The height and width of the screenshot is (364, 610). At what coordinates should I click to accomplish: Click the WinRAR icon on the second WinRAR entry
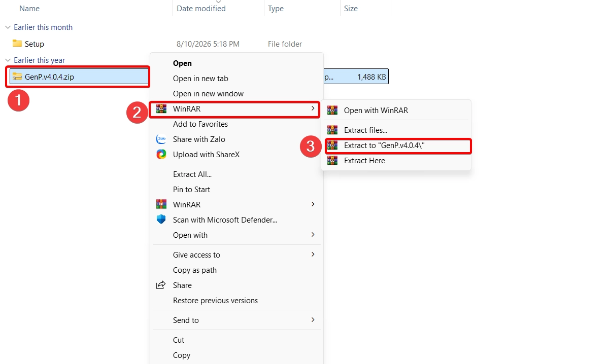161,204
